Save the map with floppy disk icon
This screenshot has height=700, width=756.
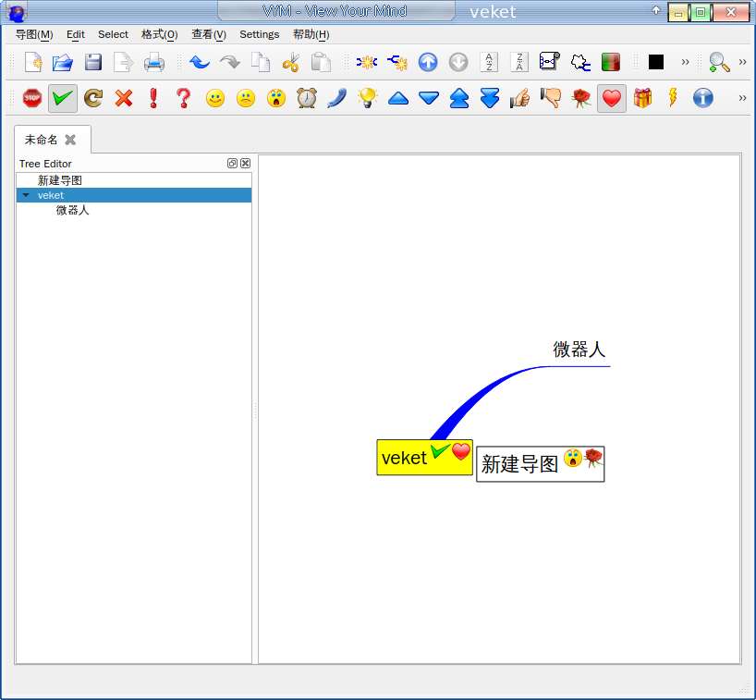click(93, 62)
